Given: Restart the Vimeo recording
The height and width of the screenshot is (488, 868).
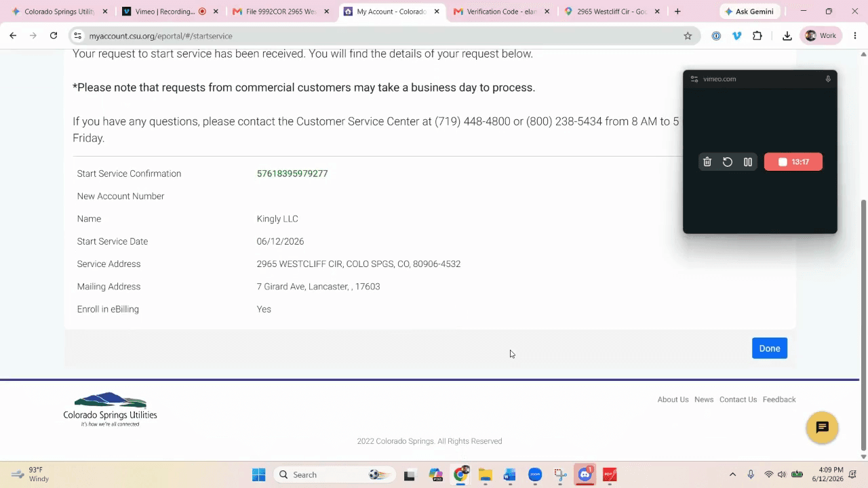Looking at the screenshot, I should [x=728, y=162].
